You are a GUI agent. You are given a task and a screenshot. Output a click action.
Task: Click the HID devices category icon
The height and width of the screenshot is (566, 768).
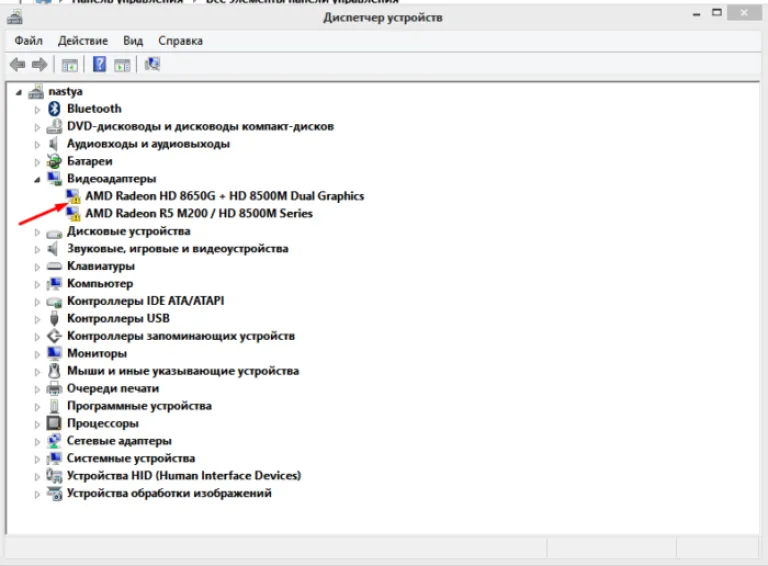pos(54,475)
